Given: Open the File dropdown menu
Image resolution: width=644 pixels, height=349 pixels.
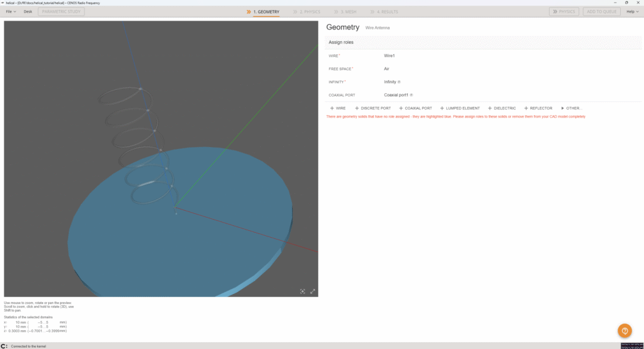Looking at the screenshot, I should 11,11.
